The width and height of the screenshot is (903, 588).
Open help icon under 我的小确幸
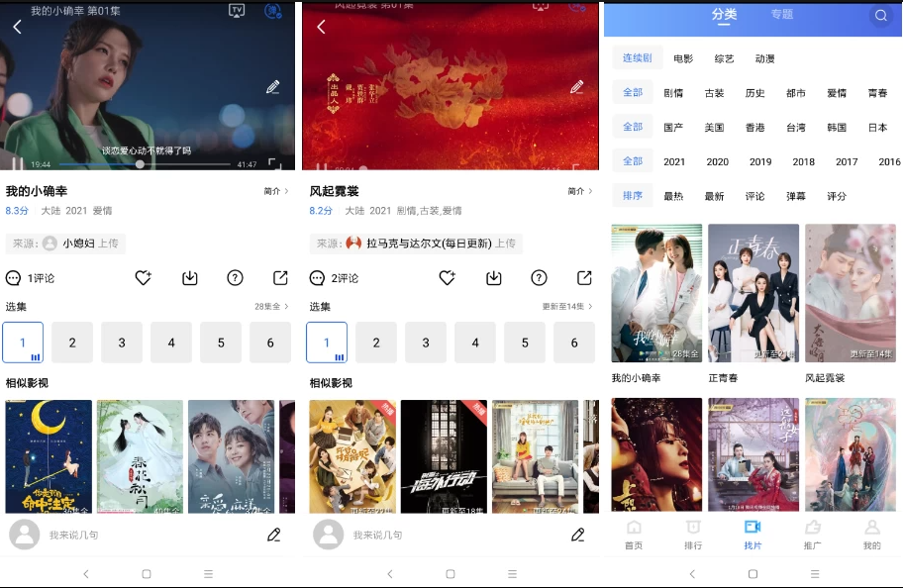click(x=235, y=278)
